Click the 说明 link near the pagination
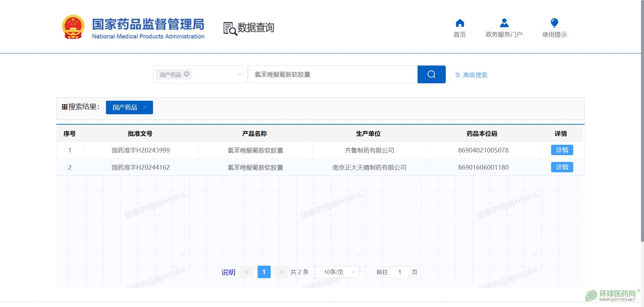Screen dimensions: 644x307 (228, 272)
